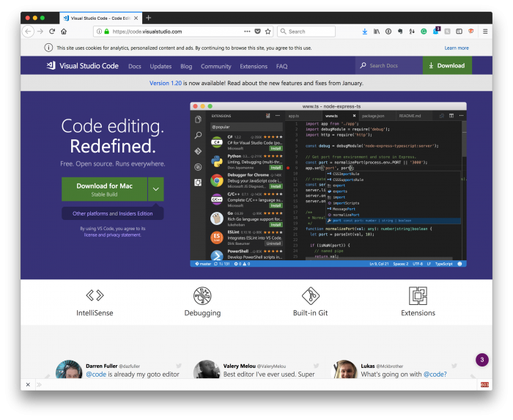Viewport: 513px width, 420px height.
Task: Toggle the browser sidebar icon
Action: pos(459,32)
